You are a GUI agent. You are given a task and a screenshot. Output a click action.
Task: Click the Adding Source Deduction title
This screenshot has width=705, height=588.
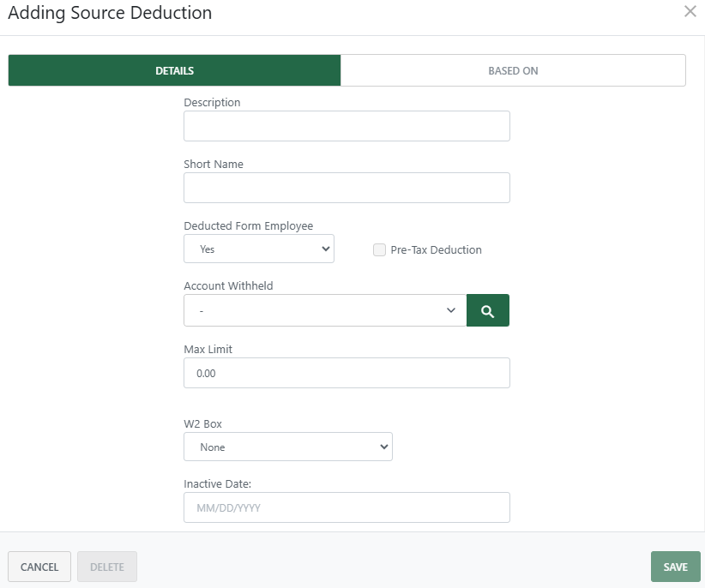click(x=109, y=13)
